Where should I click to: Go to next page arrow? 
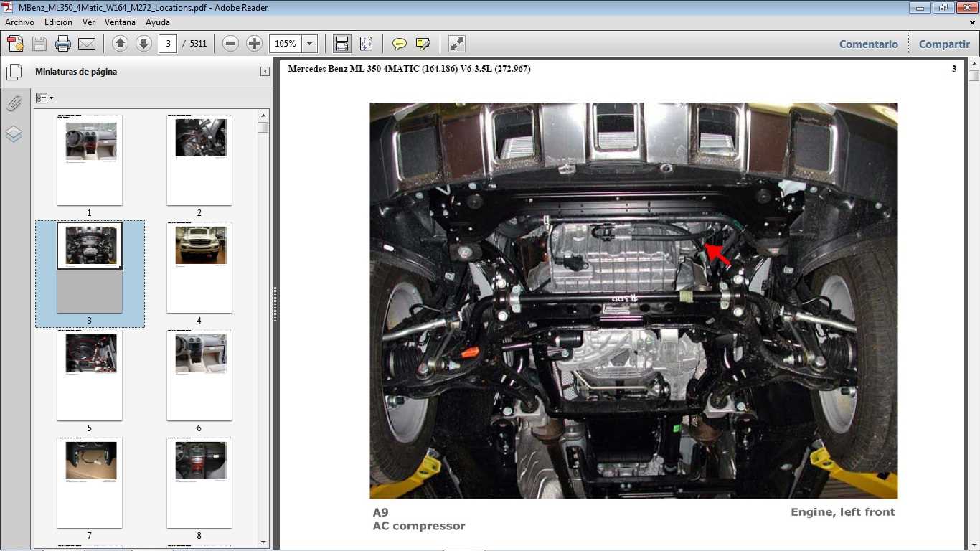(143, 44)
